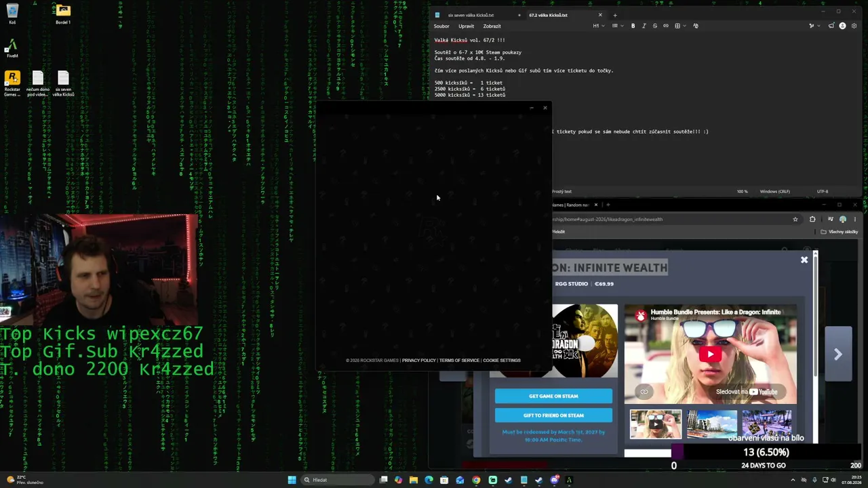Open the TERMS OF SERVICE link

pos(459,361)
